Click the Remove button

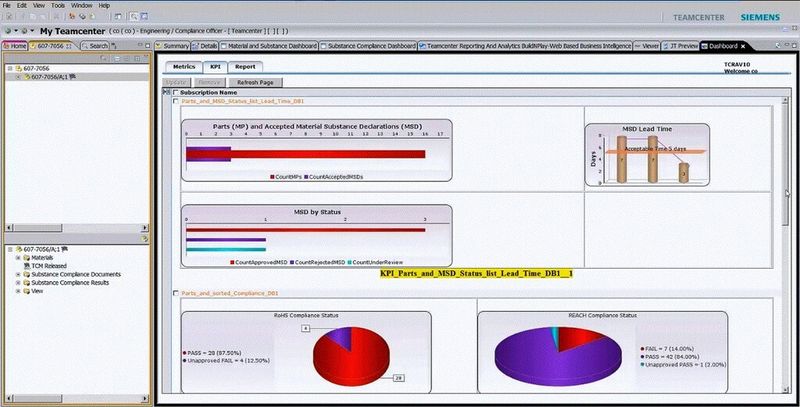point(209,82)
